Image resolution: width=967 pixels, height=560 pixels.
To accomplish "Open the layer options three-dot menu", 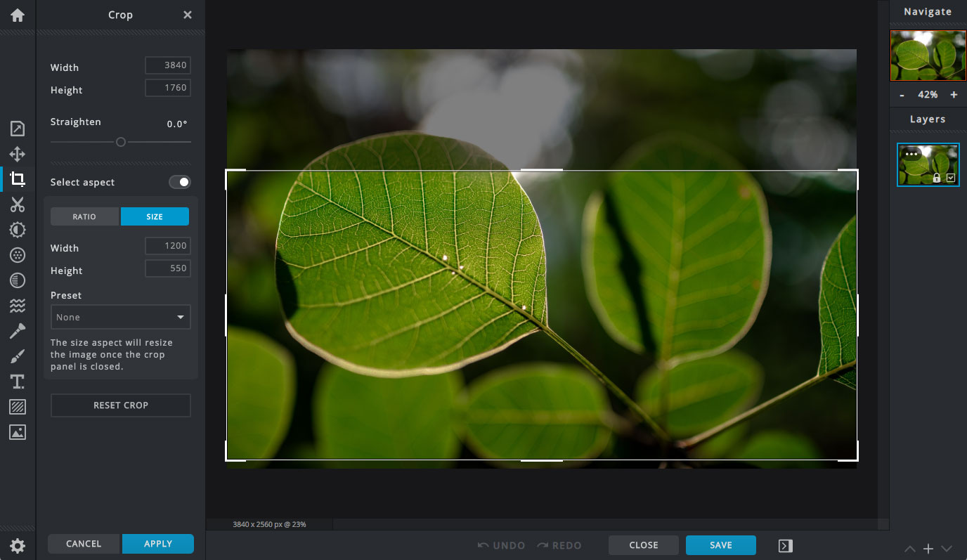I will click(x=911, y=154).
